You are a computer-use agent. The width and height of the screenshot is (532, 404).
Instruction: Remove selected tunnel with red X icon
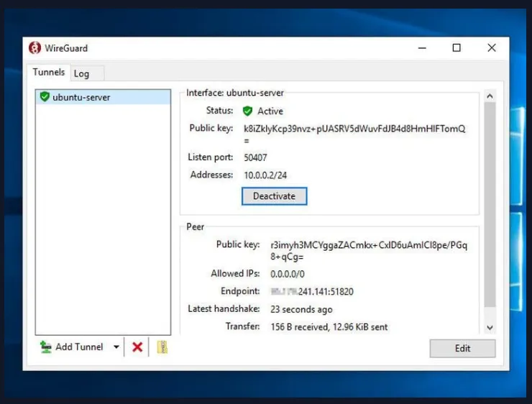point(137,347)
